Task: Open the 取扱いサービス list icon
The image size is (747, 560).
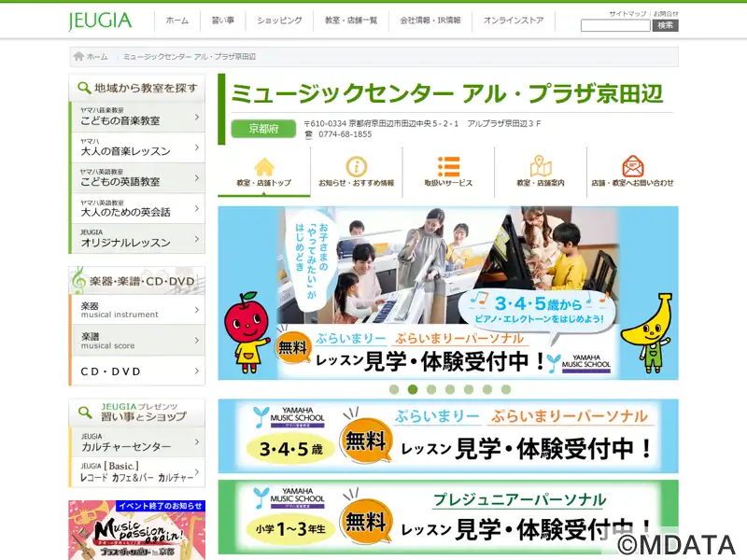Action: tap(448, 167)
